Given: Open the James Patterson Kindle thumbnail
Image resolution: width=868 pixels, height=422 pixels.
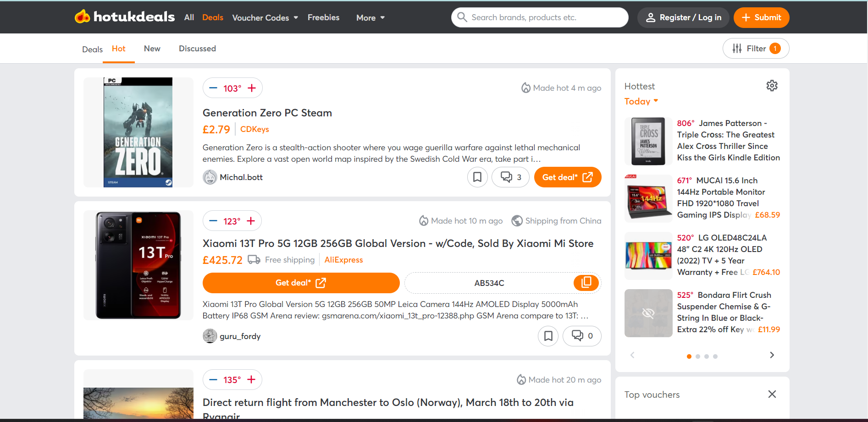Looking at the screenshot, I should [648, 141].
